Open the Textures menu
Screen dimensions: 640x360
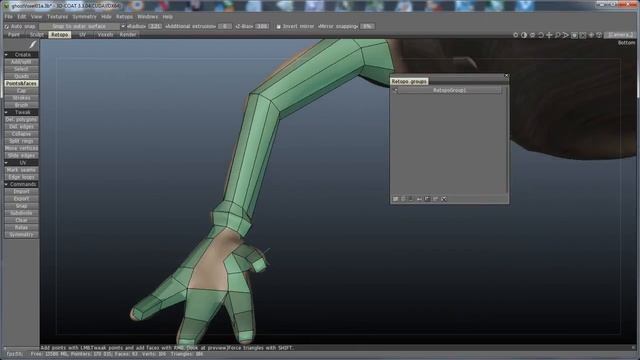tap(57, 17)
